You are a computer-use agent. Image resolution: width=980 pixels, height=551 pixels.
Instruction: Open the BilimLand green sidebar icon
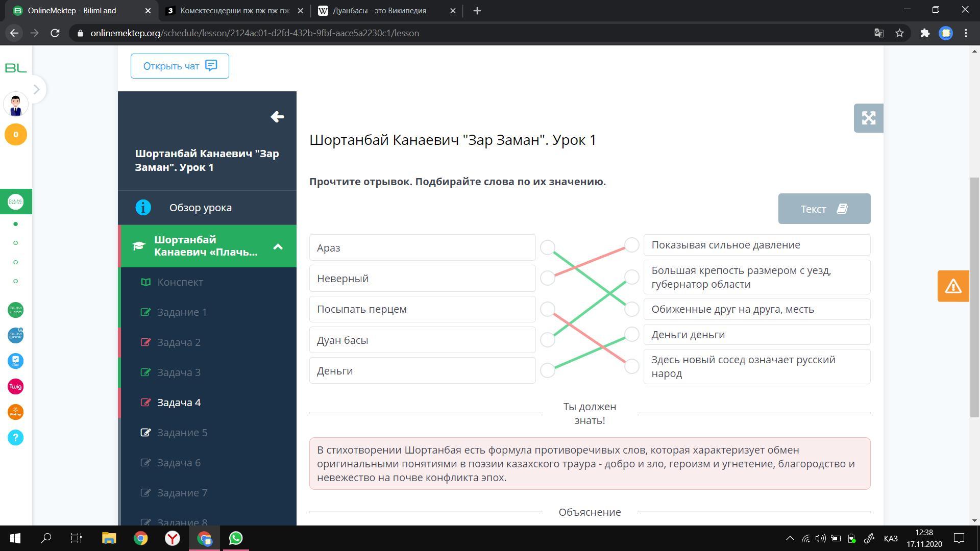tap(15, 310)
